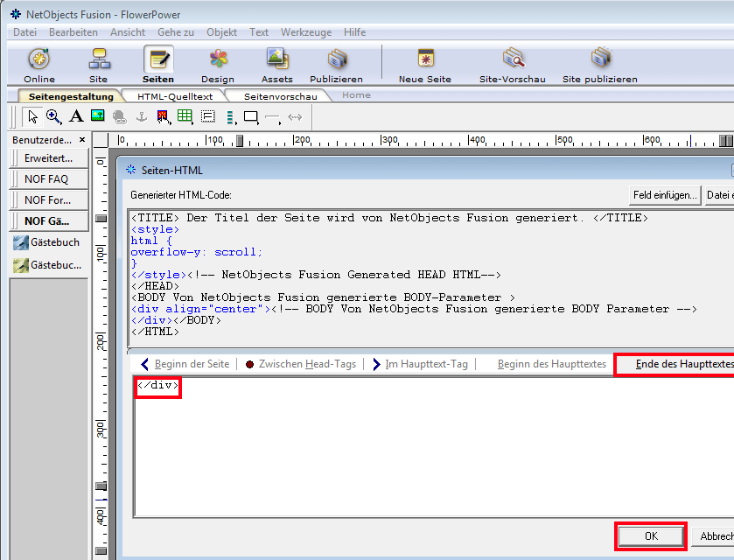Open the Gehe zu menu

tap(176, 32)
